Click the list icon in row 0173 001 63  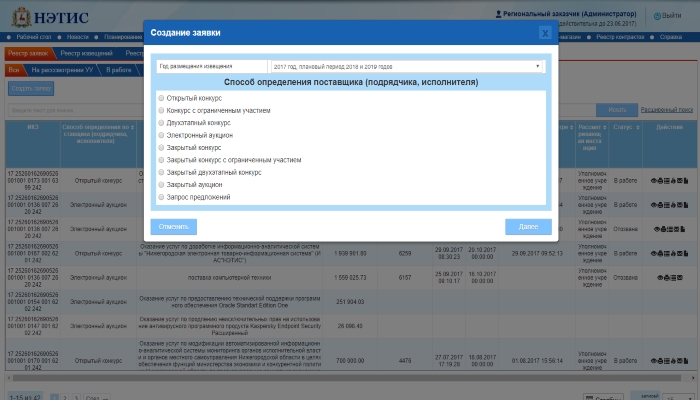coord(667,181)
